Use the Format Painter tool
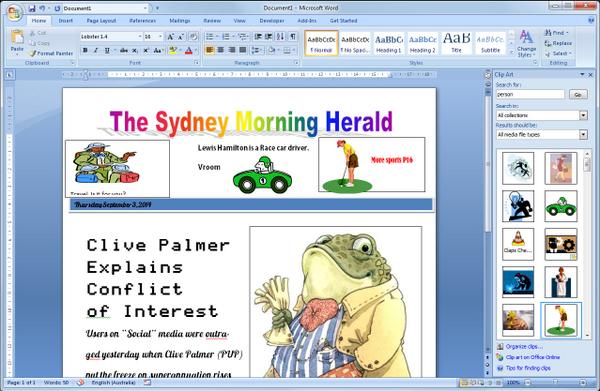 [x=51, y=54]
